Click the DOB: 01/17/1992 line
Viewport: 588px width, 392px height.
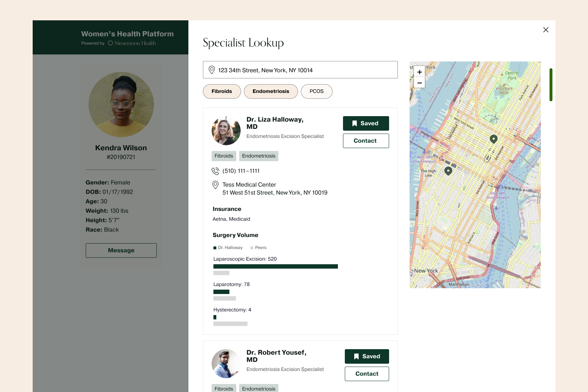pos(109,192)
